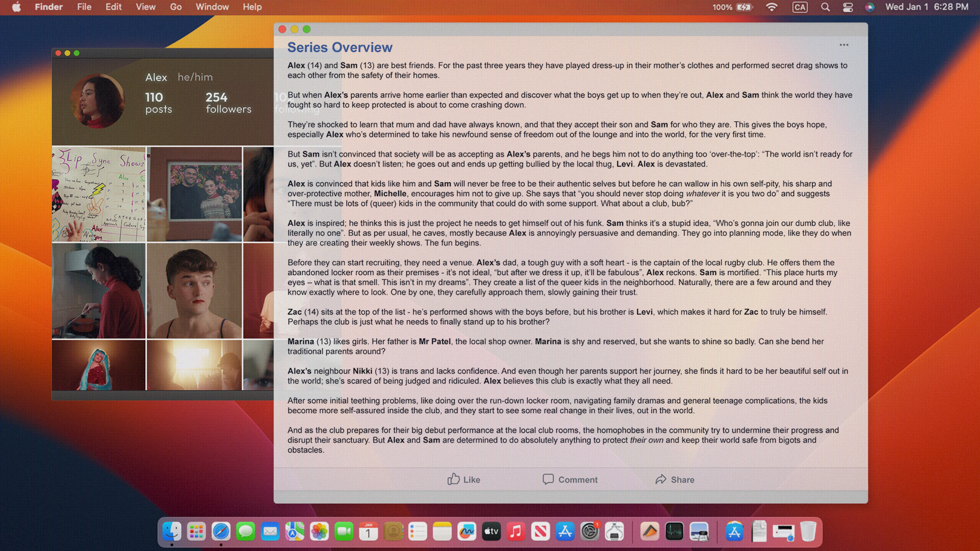Click the Comment speech bubble icon
The image size is (980, 551).
(x=548, y=479)
